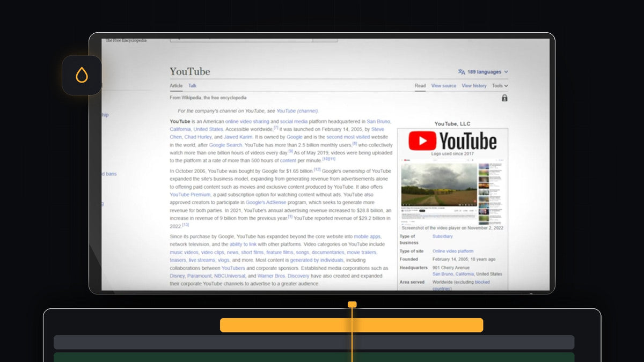Screen dimensions: 644x362
Task: Click the ability to link hyperlink
Action: tap(243, 244)
